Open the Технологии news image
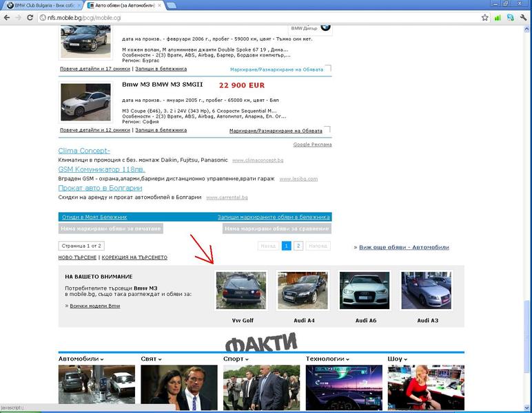The image size is (532, 413). pyautogui.click(x=344, y=388)
